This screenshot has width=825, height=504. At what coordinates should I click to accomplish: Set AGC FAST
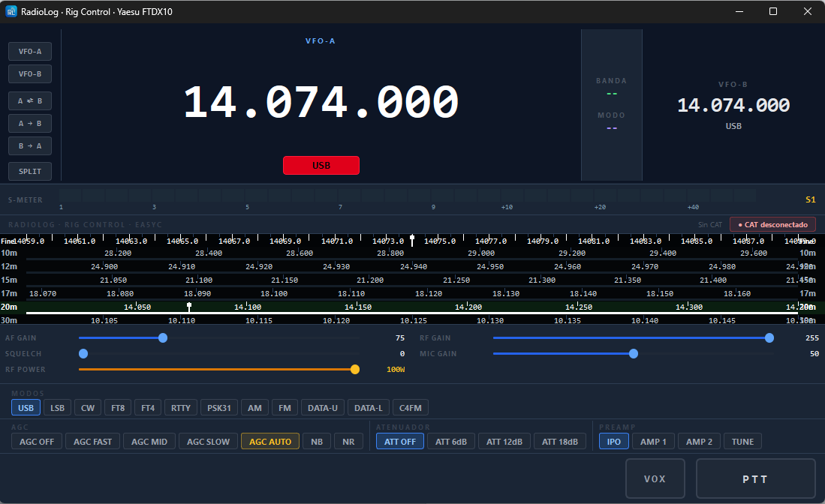point(92,442)
